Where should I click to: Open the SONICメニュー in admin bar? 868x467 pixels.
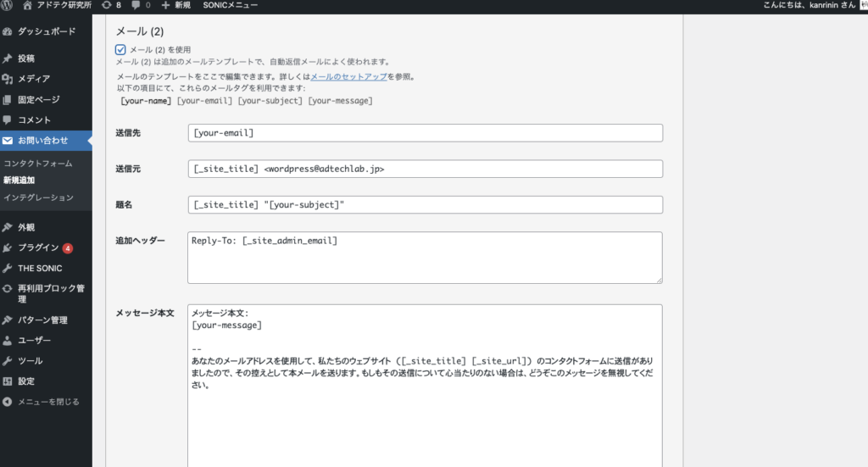pos(231,5)
